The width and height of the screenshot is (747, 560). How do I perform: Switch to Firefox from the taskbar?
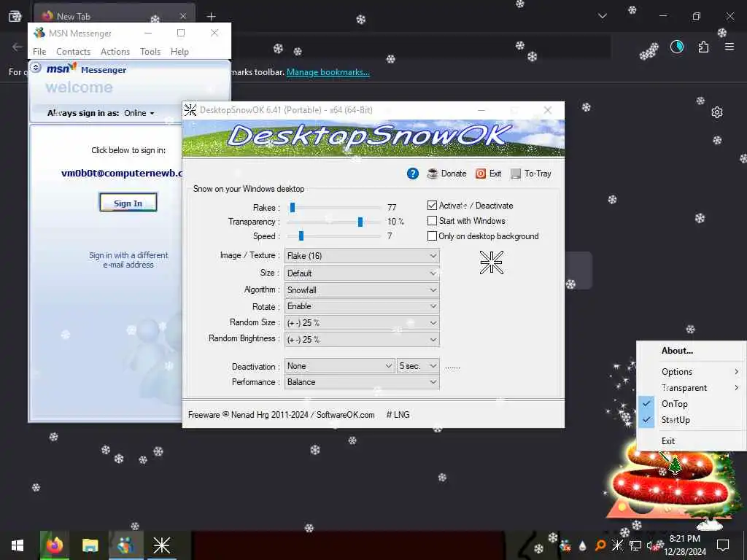[54, 545]
